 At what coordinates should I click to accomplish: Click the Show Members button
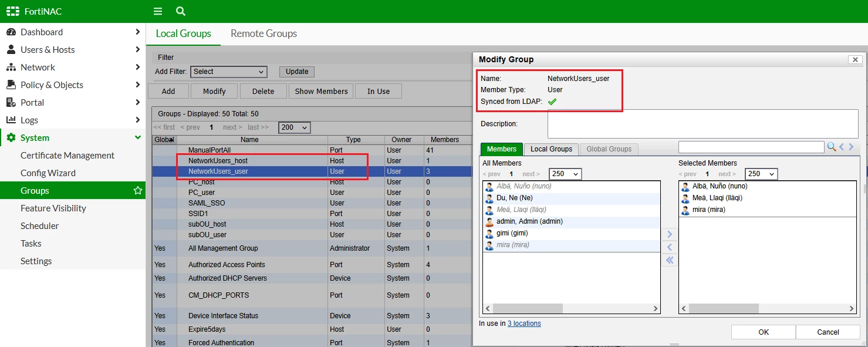point(321,91)
